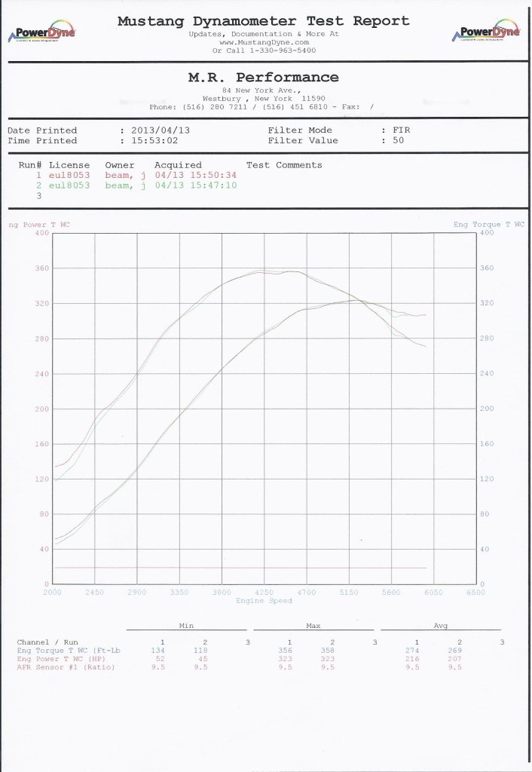Click the 'Min' column group header
532x772 pixels.
pyautogui.click(x=186, y=626)
